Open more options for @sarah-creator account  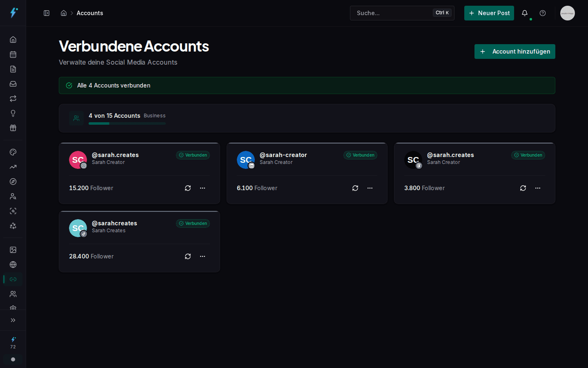[x=370, y=188]
